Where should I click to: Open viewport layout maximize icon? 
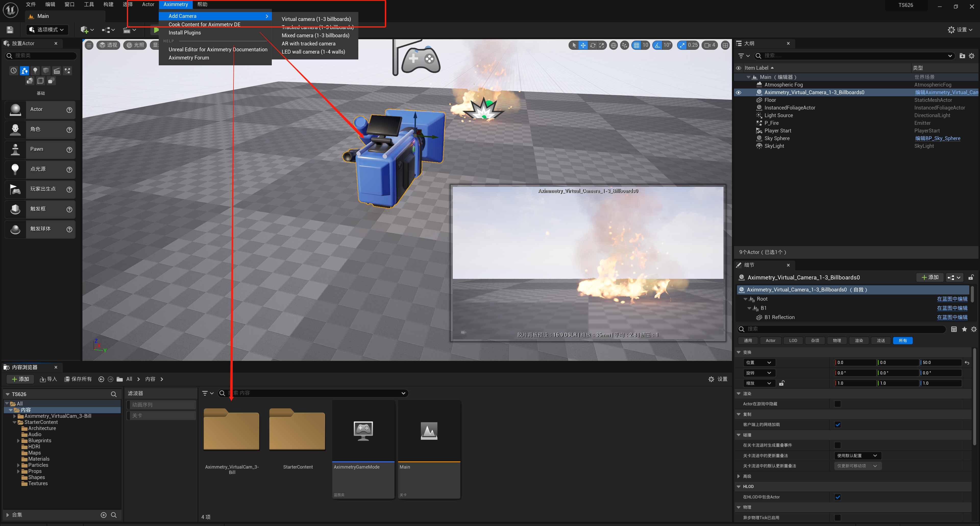point(726,45)
